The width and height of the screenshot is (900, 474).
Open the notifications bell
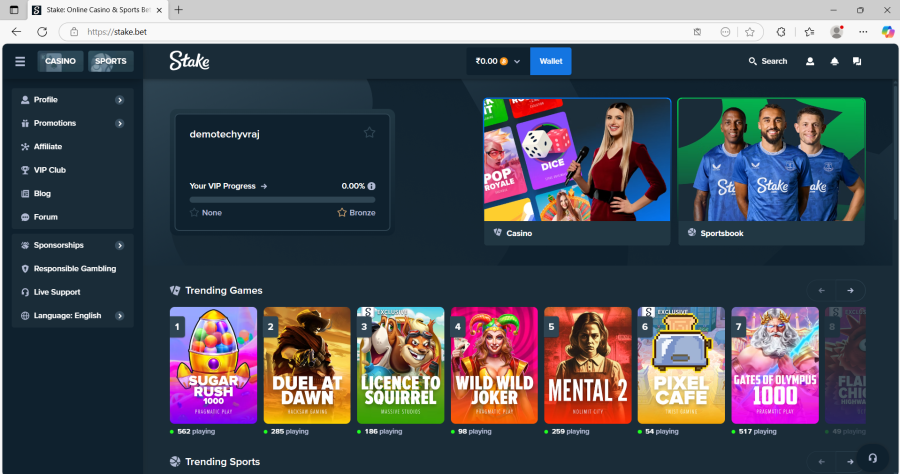835,61
